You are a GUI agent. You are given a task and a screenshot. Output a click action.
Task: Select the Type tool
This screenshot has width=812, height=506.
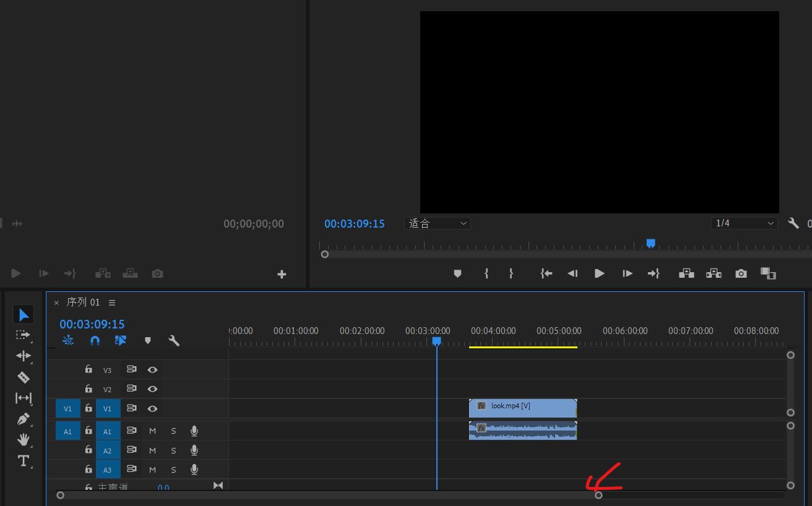[24, 461]
